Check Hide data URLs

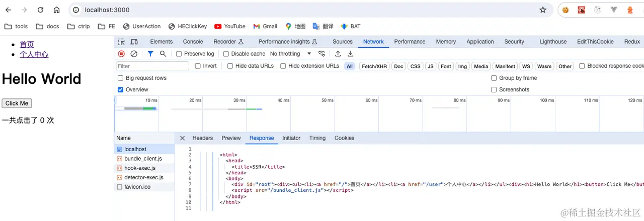[x=230, y=66]
